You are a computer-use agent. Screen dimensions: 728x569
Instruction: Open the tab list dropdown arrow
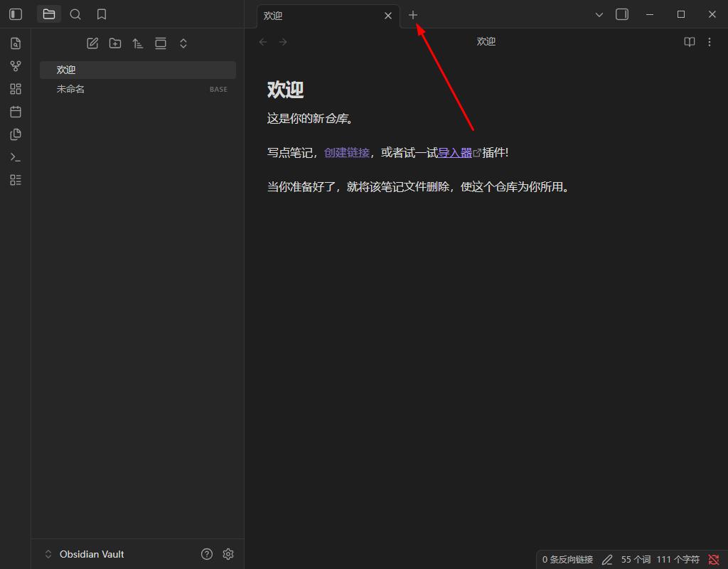click(x=599, y=14)
